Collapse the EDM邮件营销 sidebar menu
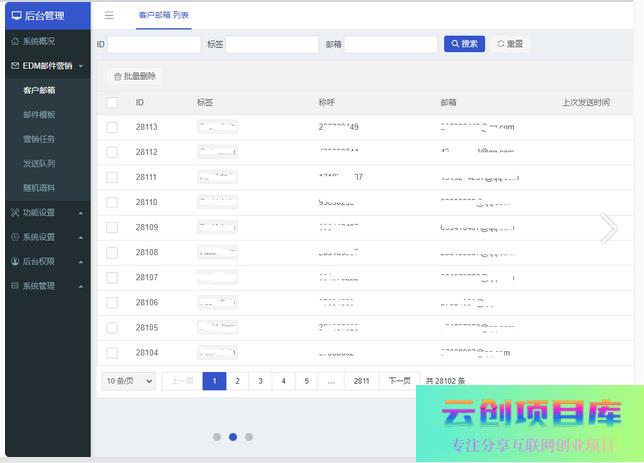 click(x=48, y=66)
